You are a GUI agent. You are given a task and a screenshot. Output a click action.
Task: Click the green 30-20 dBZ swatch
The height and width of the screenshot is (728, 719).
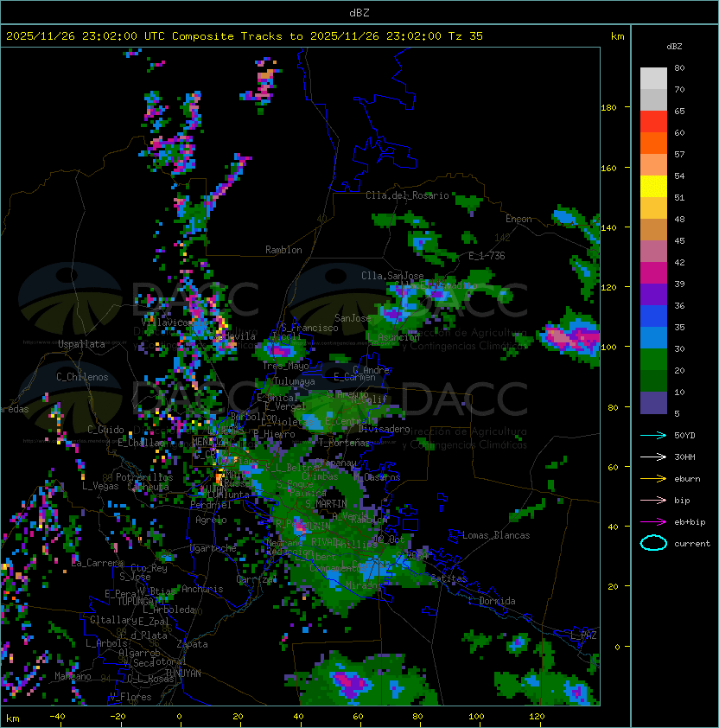tap(653, 360)
